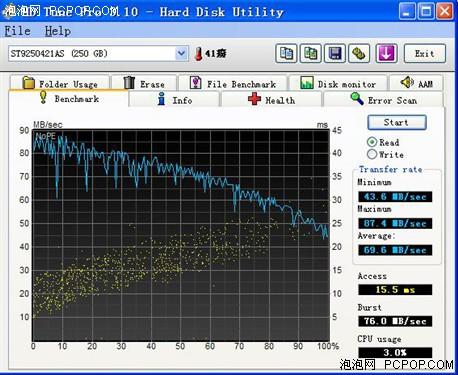
Task: Click the File Benchmark tab
Action: tap(232, 83)
